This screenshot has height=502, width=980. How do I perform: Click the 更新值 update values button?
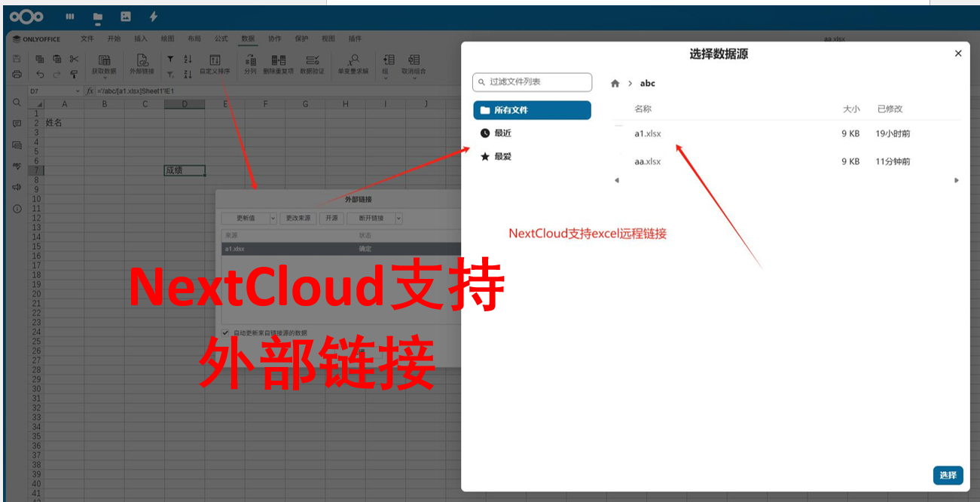(x=246, y=218)
